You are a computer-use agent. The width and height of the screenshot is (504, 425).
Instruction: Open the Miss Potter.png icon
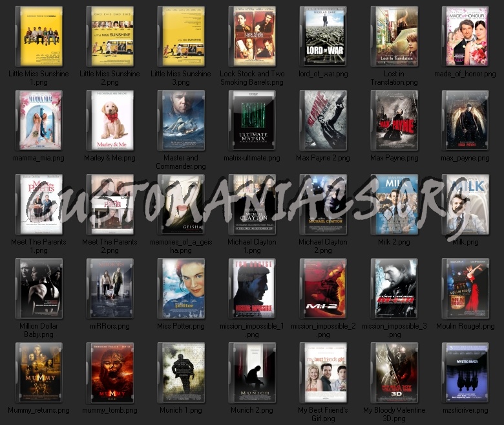181,289
